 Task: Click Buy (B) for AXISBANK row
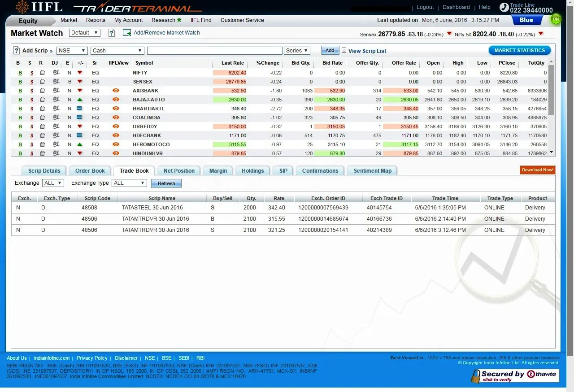[x=20, y=91]
